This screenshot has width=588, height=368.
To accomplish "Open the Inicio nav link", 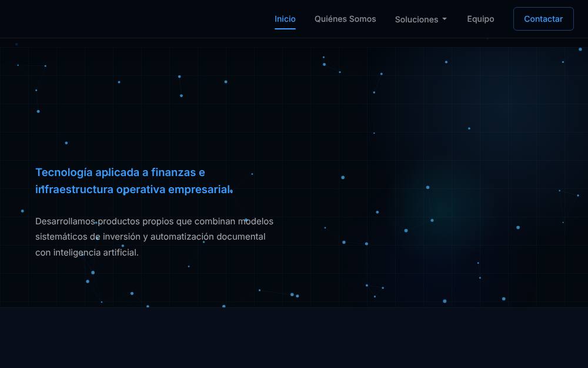I will [x=285, y=19].
